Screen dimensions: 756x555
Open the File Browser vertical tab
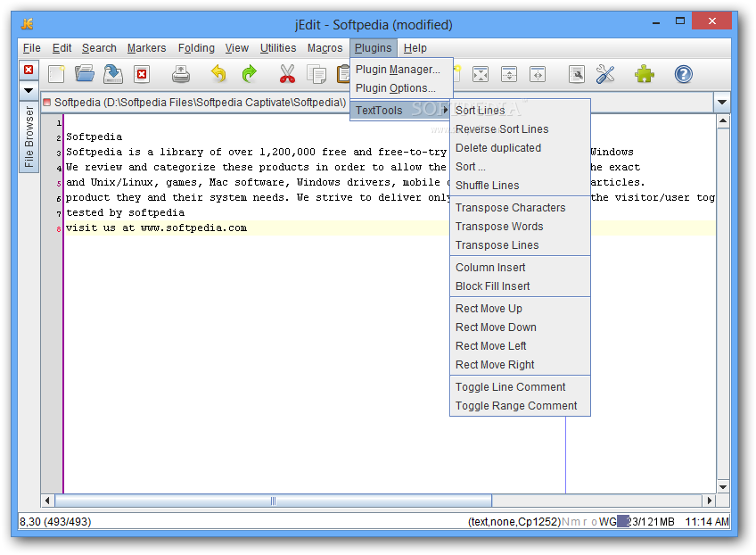pyautogui.click(x=29, y=137)
